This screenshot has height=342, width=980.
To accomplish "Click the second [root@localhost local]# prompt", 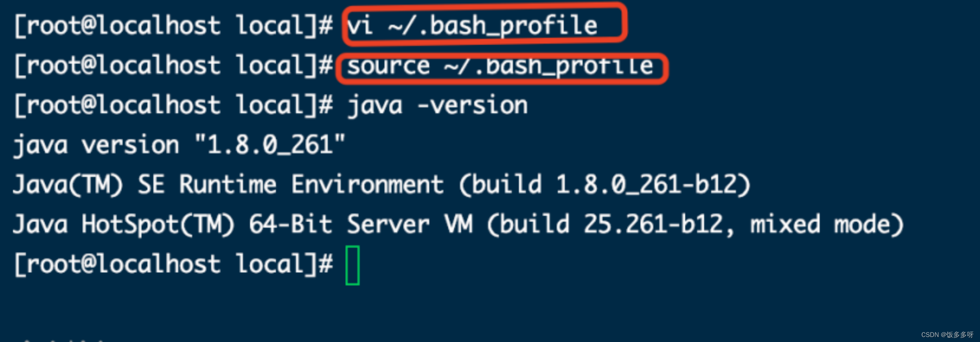I will (x=173, y=66).
